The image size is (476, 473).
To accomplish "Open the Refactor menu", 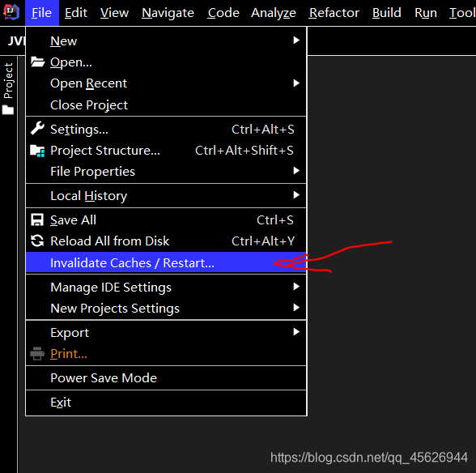I will [334, 13].
